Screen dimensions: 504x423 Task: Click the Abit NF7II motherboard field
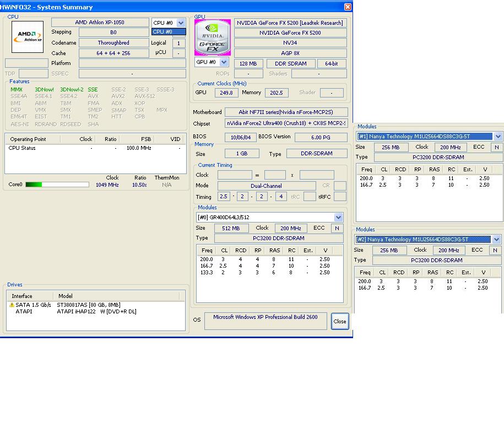[286, 112]
